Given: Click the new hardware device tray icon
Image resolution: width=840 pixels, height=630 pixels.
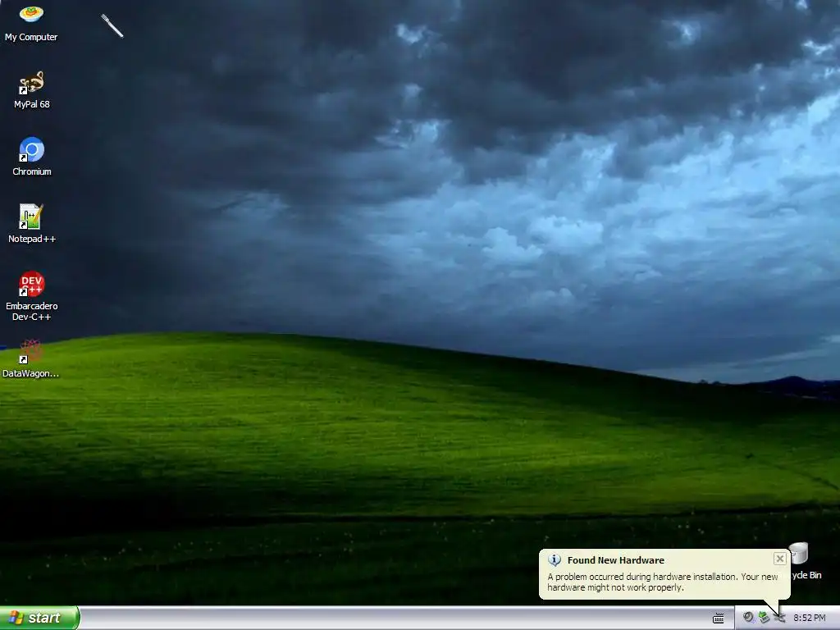Looking at the screenshot, I should click(x=779, y=618).
